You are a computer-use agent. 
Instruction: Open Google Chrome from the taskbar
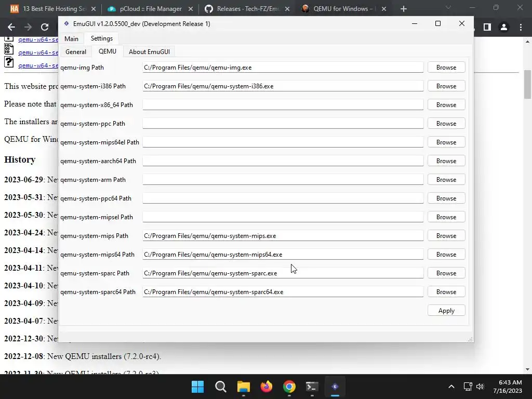pyautogui.click(x=289, y=387)
